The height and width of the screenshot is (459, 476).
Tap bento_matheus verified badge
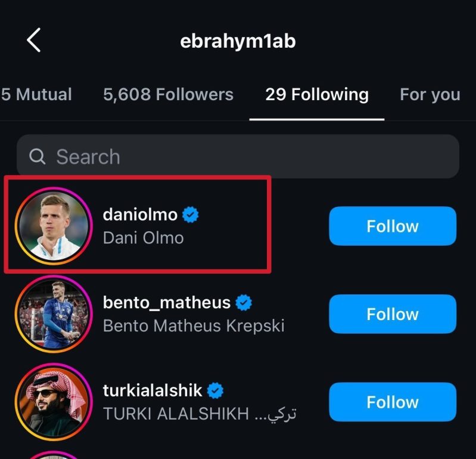(244, 303)
